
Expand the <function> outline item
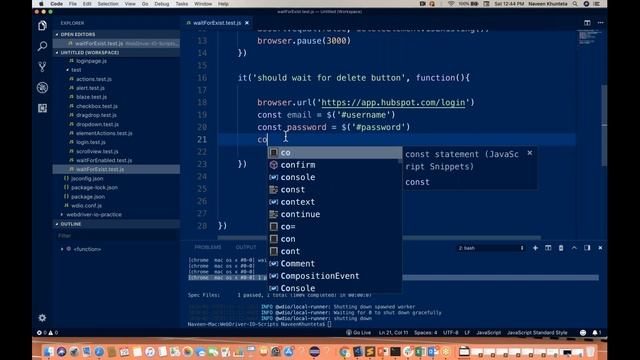coord(62,249)
